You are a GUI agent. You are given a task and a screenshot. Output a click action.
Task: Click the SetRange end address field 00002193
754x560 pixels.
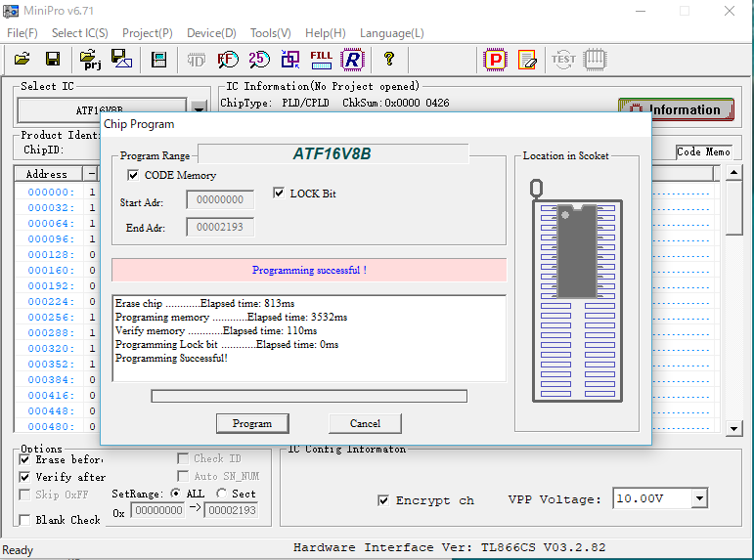tap(232, 510)
